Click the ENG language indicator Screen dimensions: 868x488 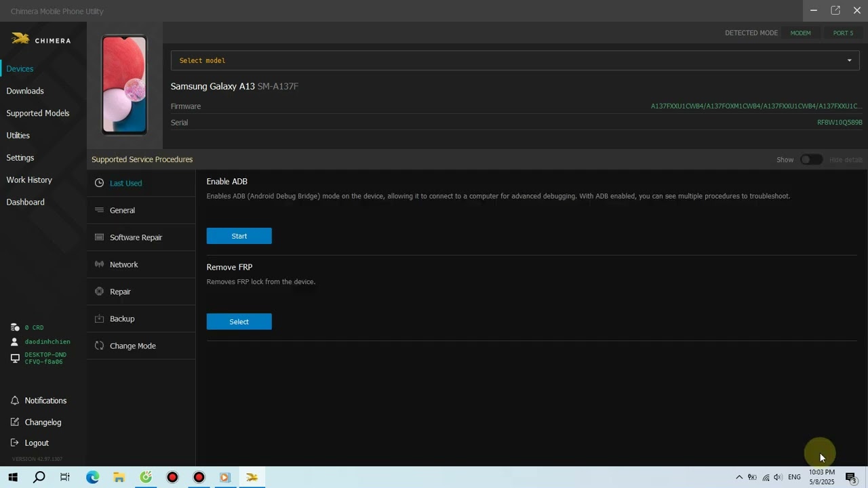794,477
